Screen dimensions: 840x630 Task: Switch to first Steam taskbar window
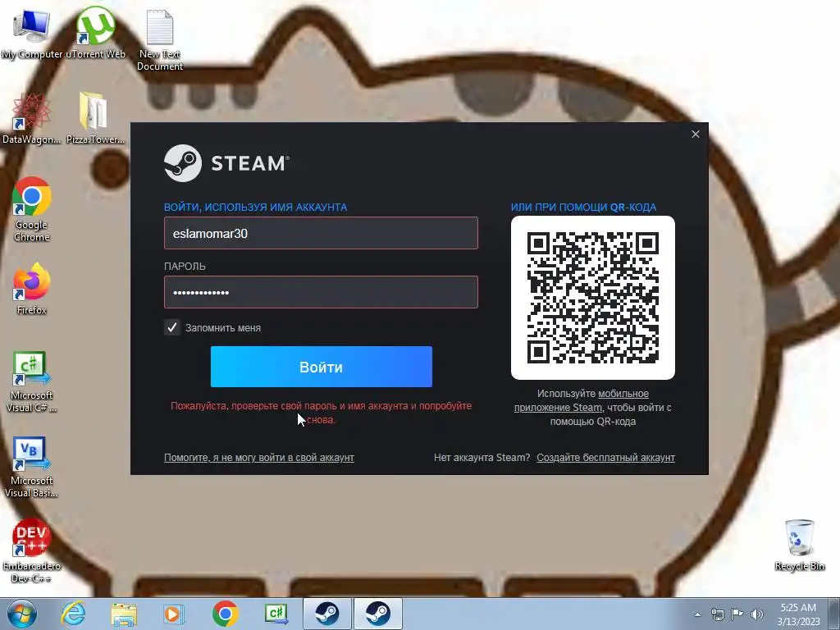pos(327,614)
